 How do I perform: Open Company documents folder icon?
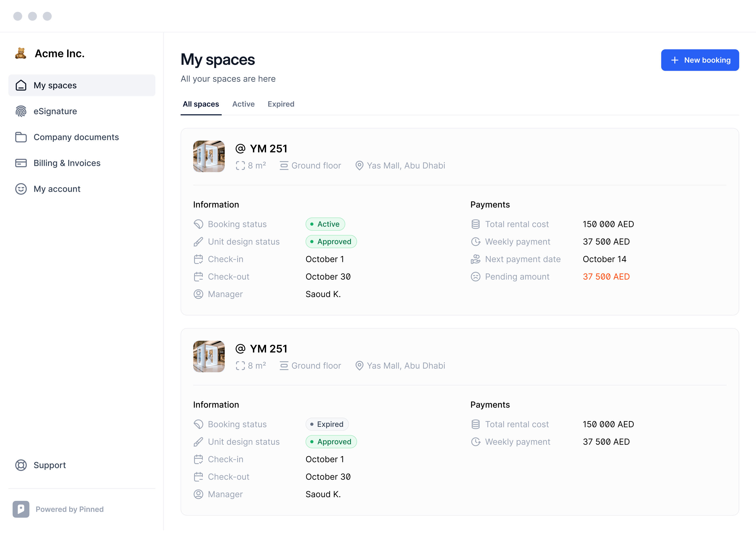(x=21, y=137)
